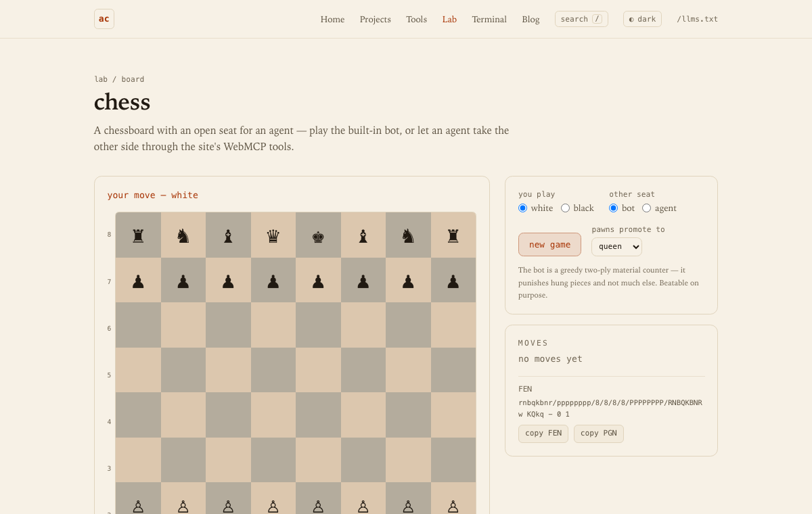Click the black pawn on h7
The height and width of the screenshot is (514, 812).
click(453, 280)
